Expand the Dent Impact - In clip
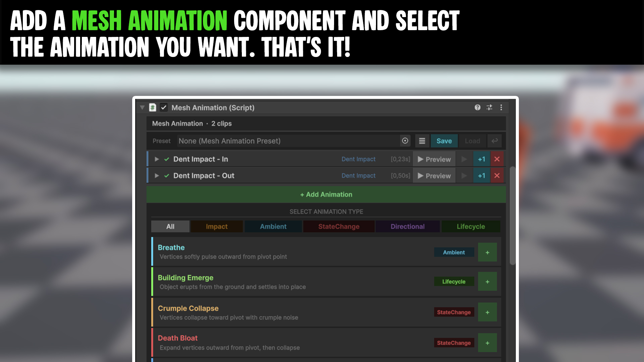 157,159
